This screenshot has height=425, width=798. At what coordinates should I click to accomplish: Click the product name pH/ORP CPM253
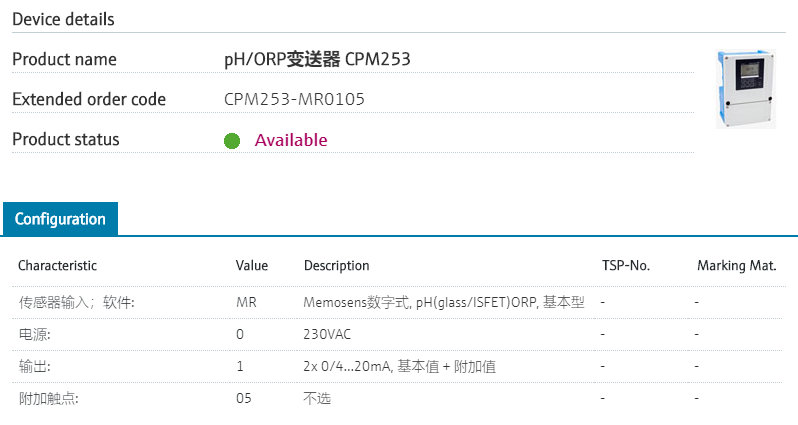point(317,60)
